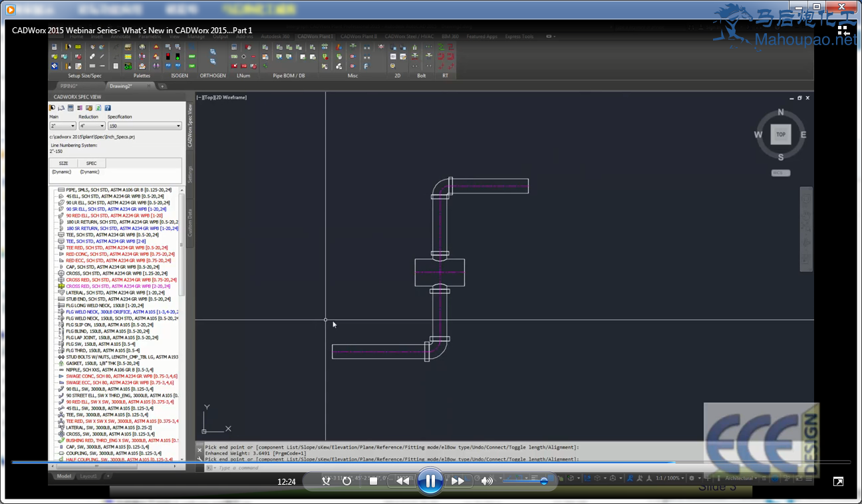Toggle the repeat button in player
862x504 pixels.
click(x=347, y=481)
